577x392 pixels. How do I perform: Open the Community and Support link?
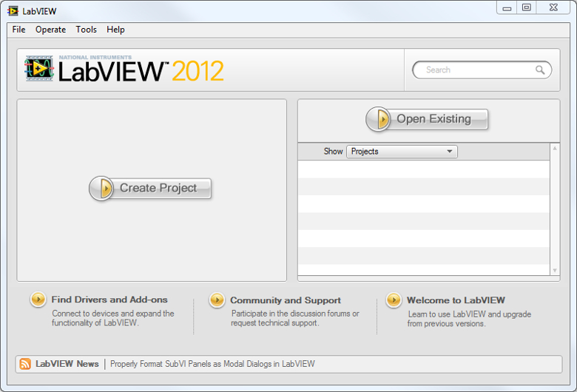286,300
